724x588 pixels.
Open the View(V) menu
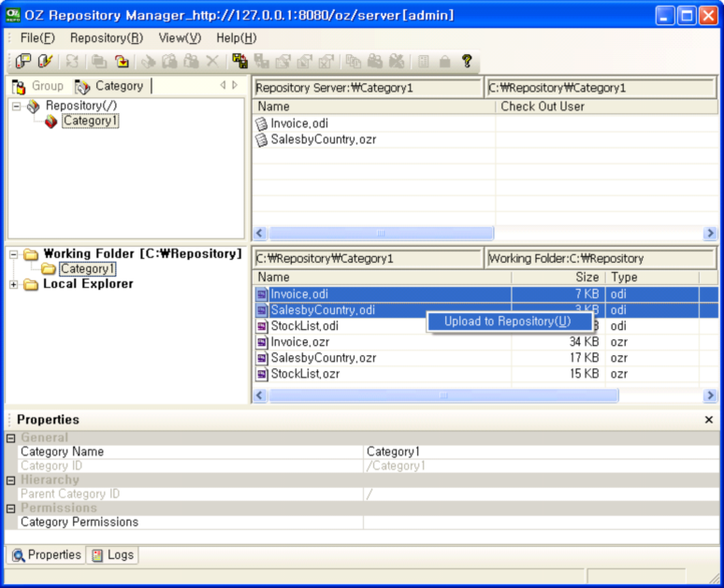tap(180, 38)
